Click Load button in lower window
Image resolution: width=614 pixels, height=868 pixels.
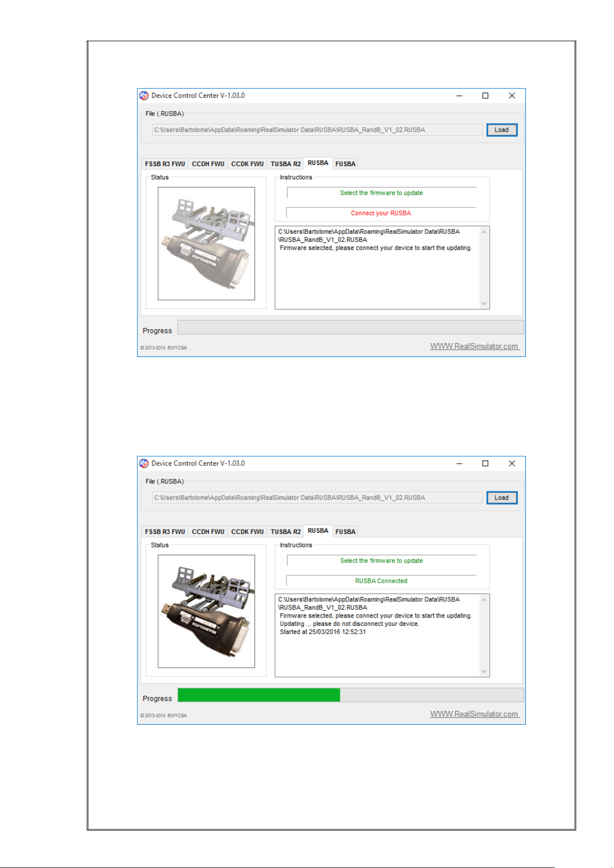pyautogui.click(x=502, y=498)
